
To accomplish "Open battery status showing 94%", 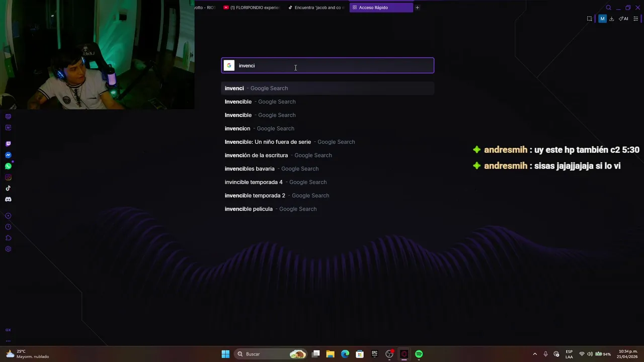I will [x=603, y=354].
